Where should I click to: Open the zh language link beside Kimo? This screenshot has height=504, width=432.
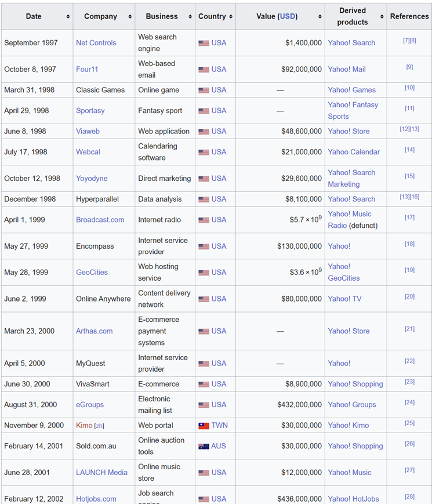(99, 426)
